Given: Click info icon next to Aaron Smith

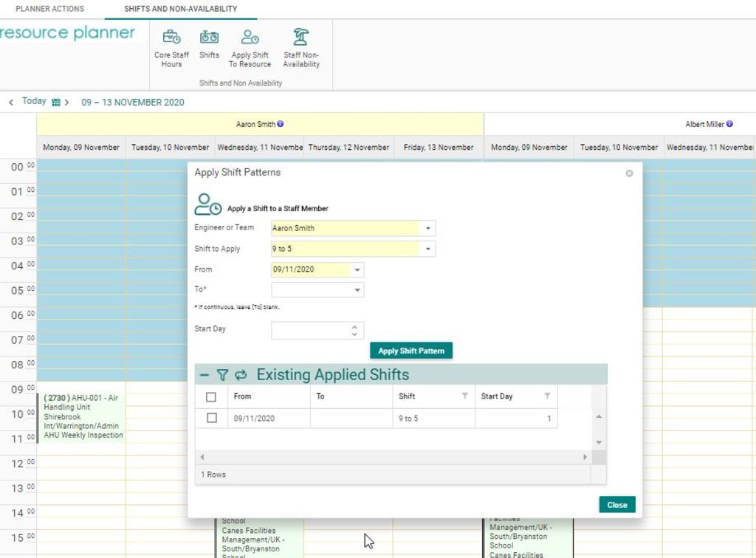Looking at the screenshot, I should (281, 124).
